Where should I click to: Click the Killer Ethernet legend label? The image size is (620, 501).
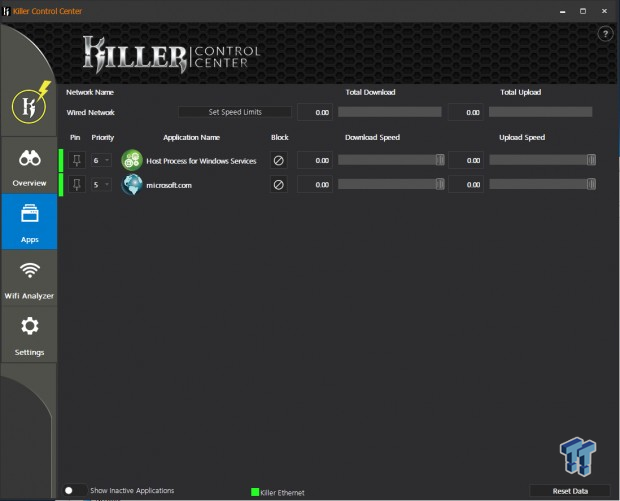click(x=282, y=493)
